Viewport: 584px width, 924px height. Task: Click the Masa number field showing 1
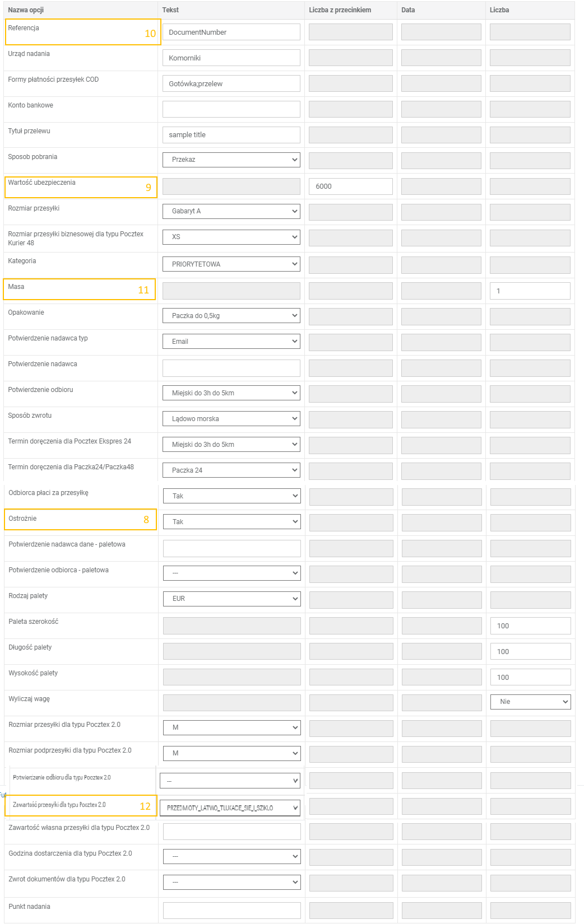(530, 291)
